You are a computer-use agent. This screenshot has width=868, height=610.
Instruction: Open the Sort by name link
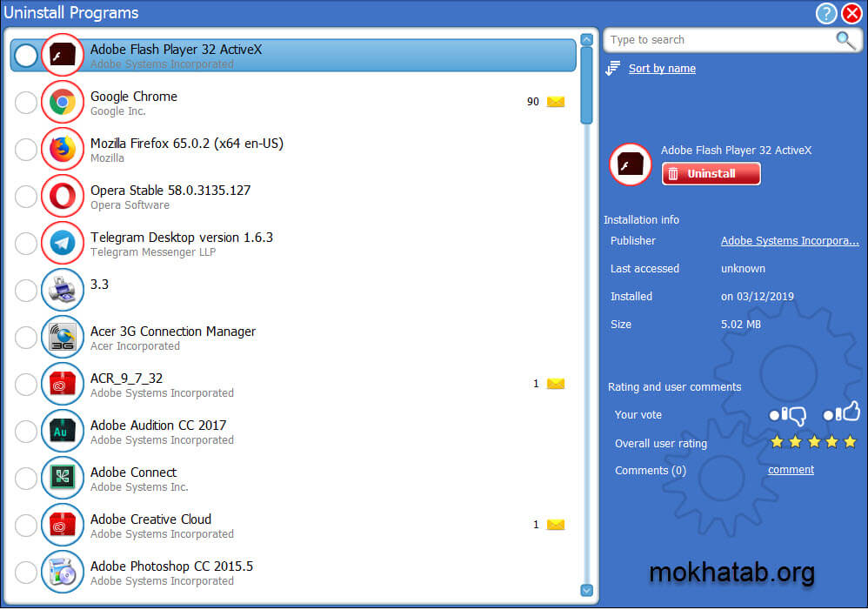(662, 68)
